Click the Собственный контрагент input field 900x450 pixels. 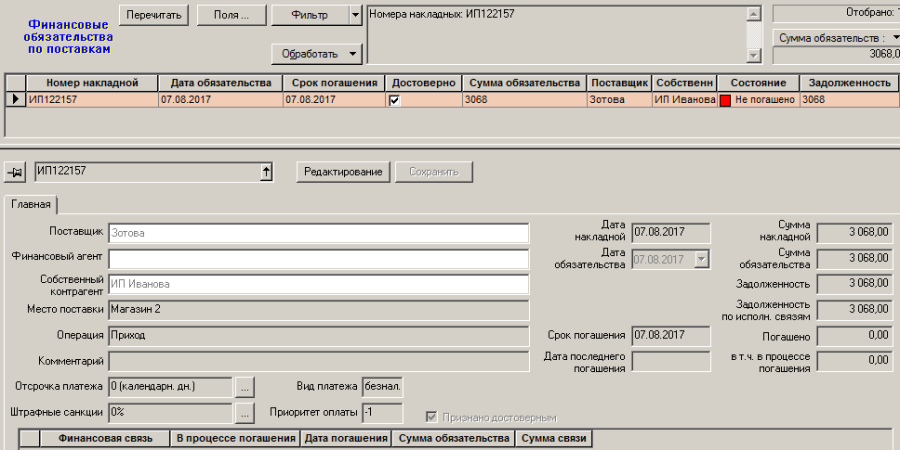point(319,284)
